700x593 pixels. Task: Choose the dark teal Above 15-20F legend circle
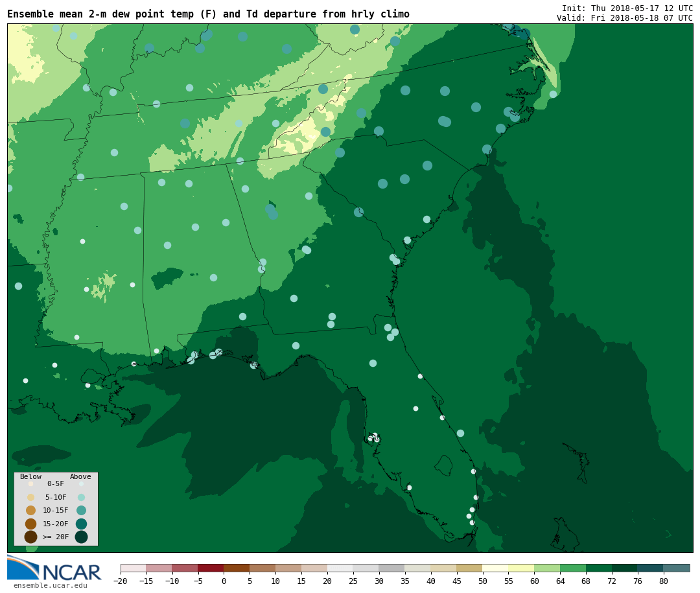tap(81, 524)
